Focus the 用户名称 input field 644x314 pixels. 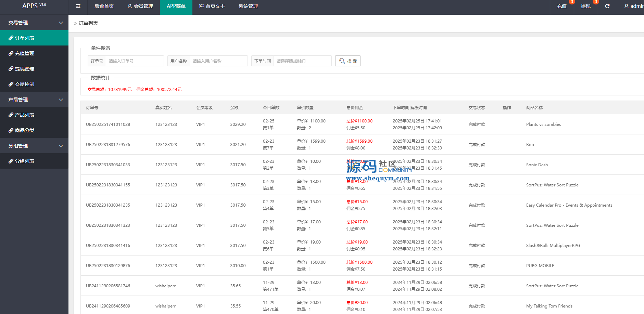coord(218,61)
